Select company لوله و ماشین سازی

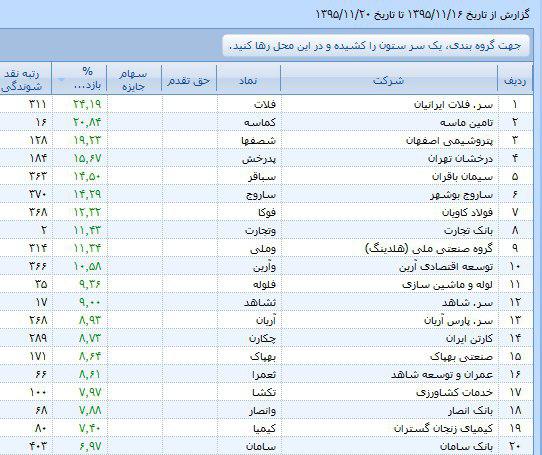pos(447,284)
